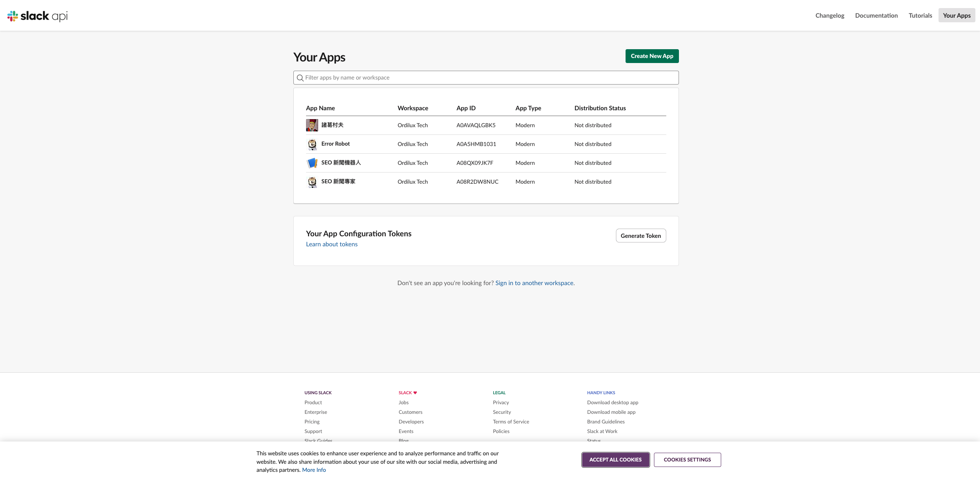Open Cookies Settings
Image resolution: width=980 pixels, height=478 pixels.
(687, 460)
